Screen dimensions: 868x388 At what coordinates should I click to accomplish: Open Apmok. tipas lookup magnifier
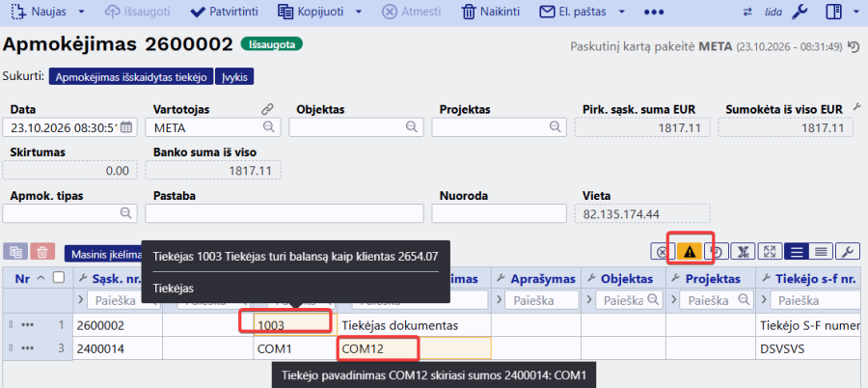(125, 213)
